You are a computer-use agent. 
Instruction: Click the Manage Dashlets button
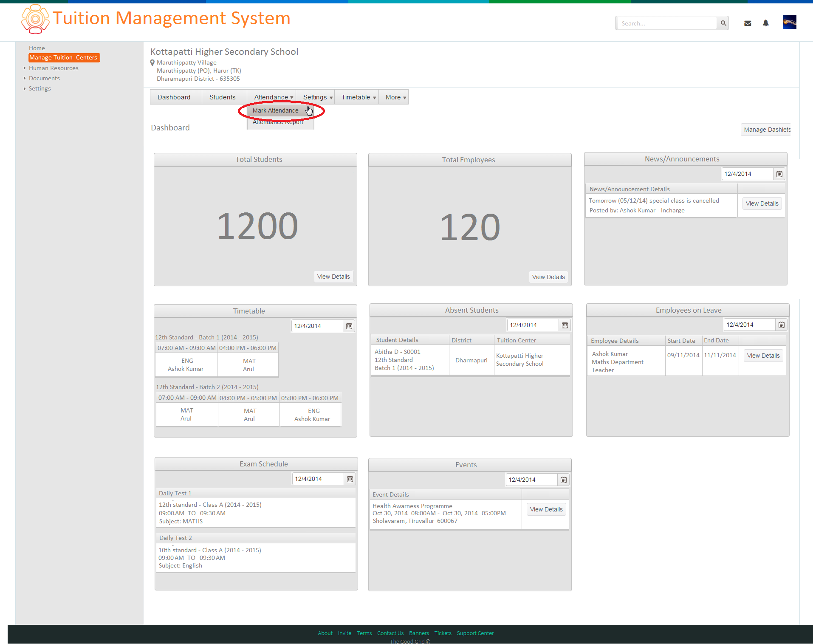pyautogui.click(x=767, y=130)
